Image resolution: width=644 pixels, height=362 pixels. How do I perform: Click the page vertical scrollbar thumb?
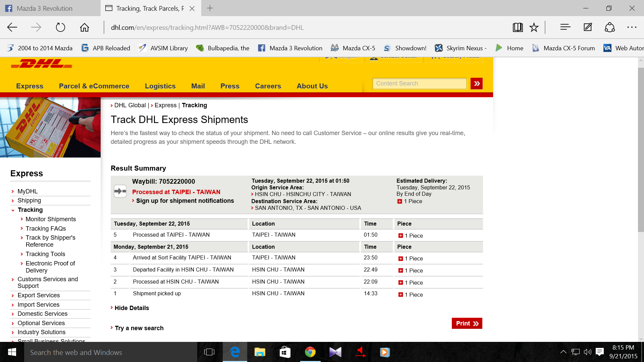(641, 149)
